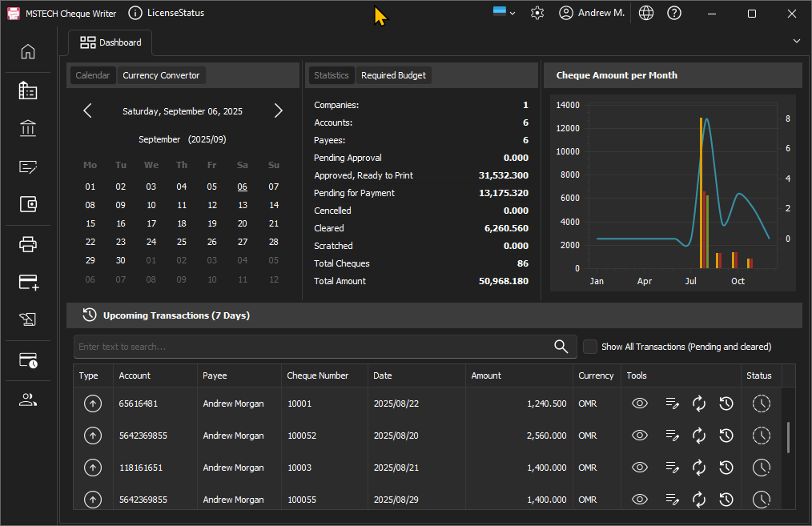Go to next month in calendar
This screenshot has width=812, height=526.
click(x=278, y=111)
